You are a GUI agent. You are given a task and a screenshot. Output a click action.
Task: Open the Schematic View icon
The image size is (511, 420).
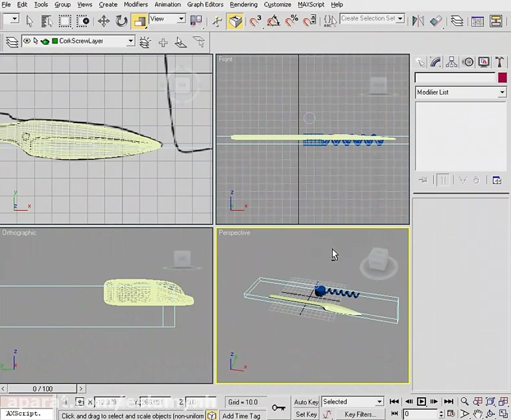(496, 22)
